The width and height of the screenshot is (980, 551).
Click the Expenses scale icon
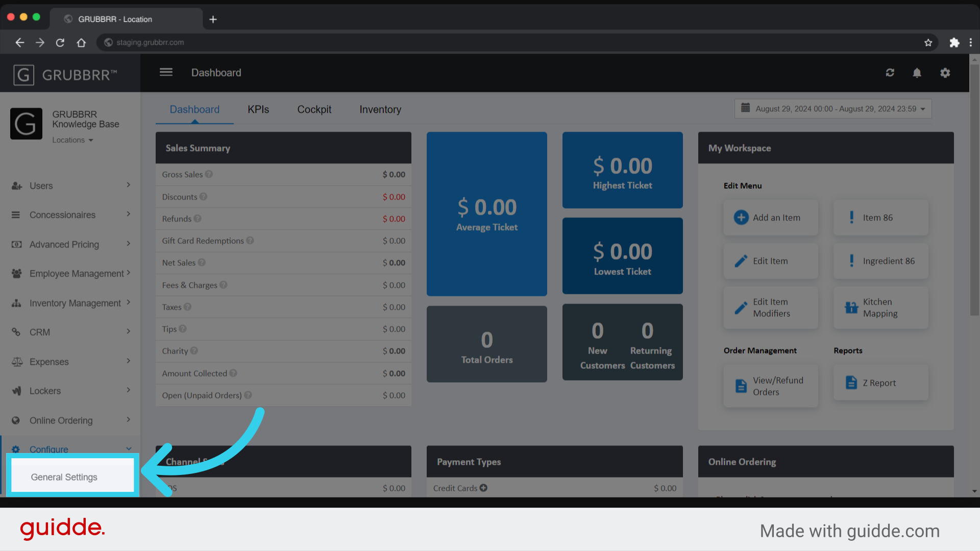[x=17, y=362]
